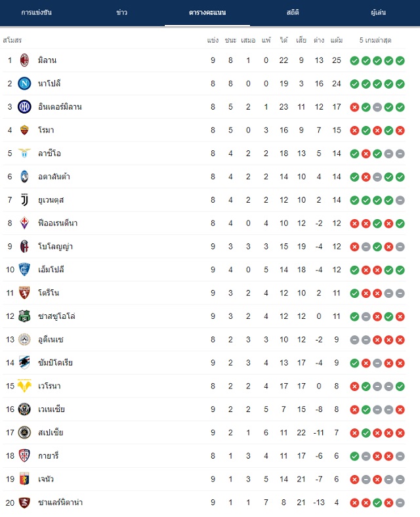Image resolution: width=420 pixels, height=517 pixels.
Task: Open the การแข่งขัน tab
Action: [x=36, y=12]
